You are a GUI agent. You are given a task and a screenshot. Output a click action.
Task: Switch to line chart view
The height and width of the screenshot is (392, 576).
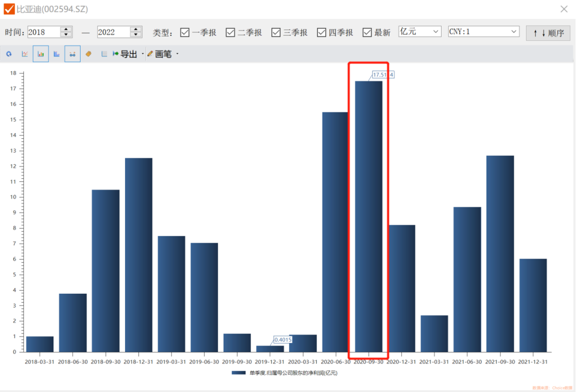point(24,54)
